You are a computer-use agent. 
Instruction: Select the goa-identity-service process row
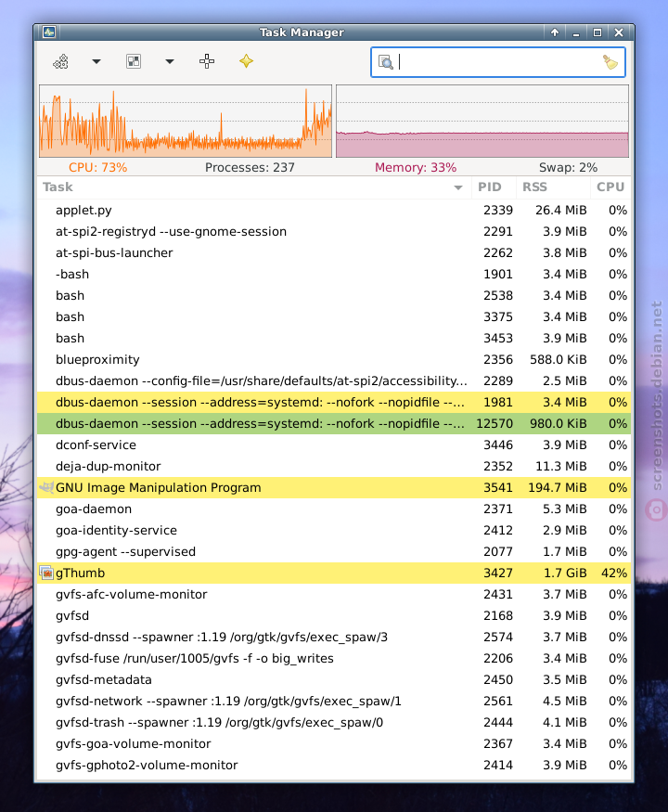[334, 530]
